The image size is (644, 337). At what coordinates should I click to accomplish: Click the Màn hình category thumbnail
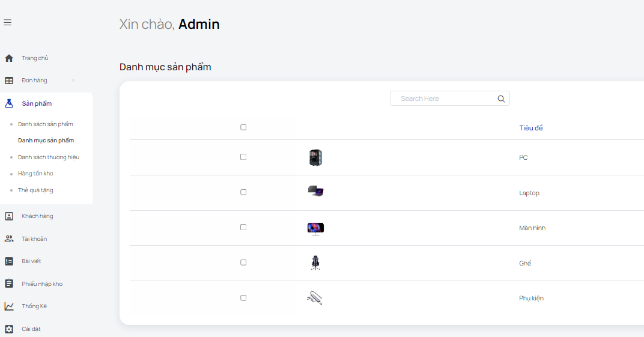315,229
